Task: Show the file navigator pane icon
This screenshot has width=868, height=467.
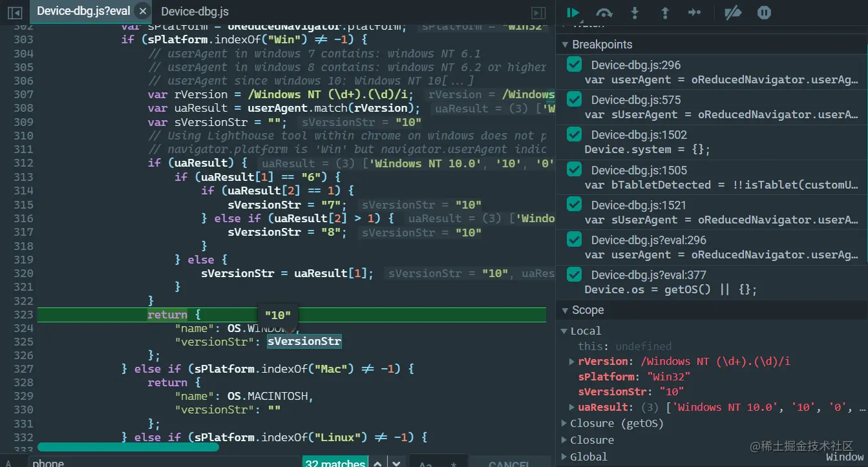Action: [14, 12]
